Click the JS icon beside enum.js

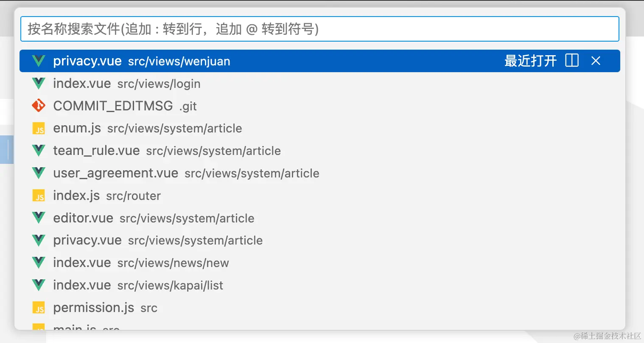click(39, 128)
